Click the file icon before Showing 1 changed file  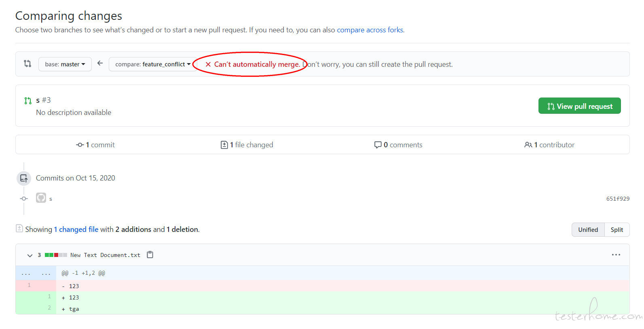[19, 228]
